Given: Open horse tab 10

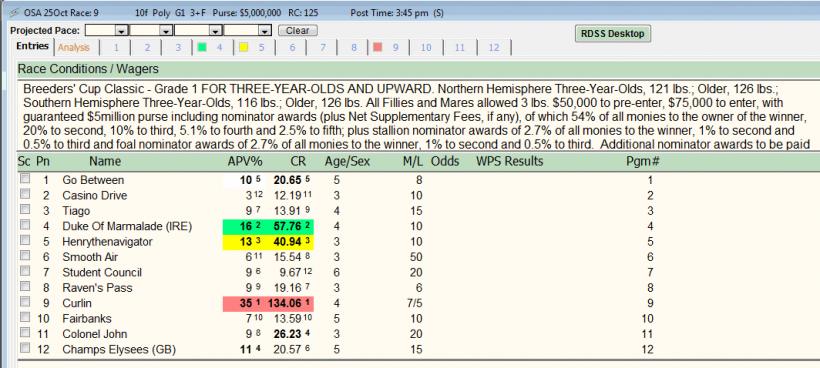Looking at the screenshot, I should (426, 48).
